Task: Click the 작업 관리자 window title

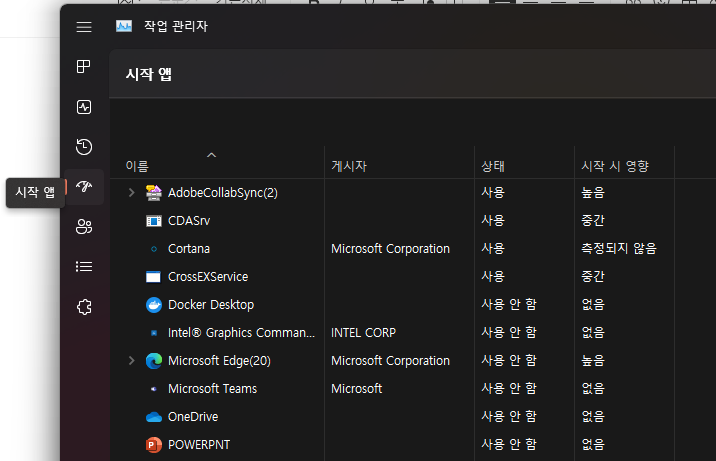Action: (176, 26)
